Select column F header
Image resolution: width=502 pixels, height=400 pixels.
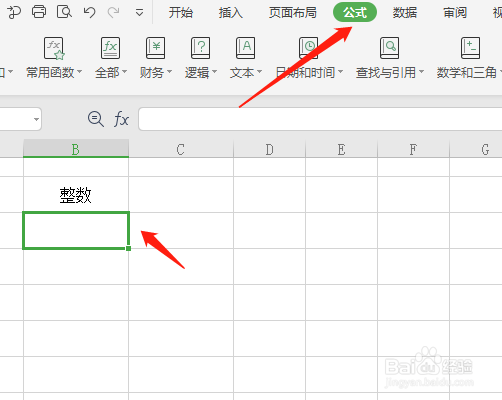413,149
